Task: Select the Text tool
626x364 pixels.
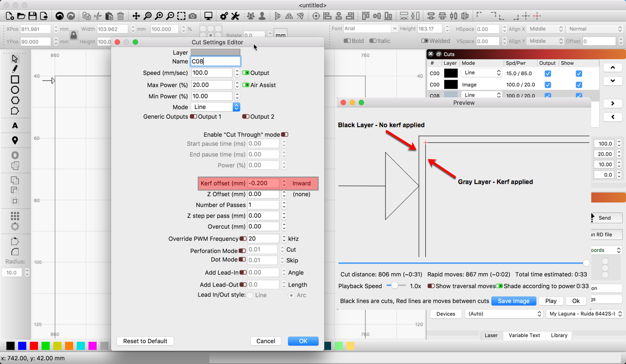Action: pos(15,126)
